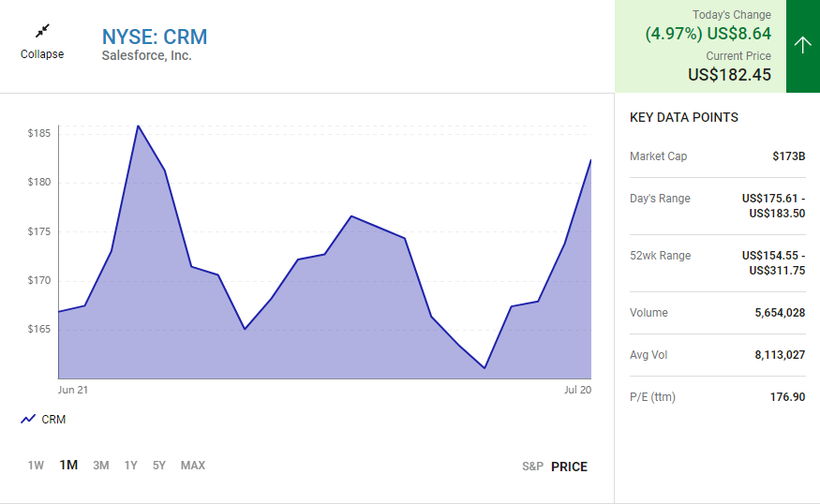
Task: Select the PRICE chart mode
Action: (569, 467)
